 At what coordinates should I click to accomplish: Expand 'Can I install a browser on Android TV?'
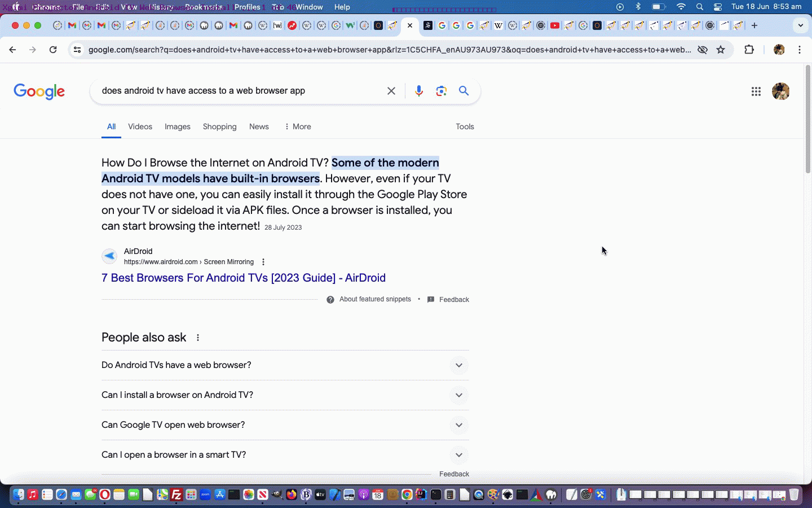(x=285, y=395)
